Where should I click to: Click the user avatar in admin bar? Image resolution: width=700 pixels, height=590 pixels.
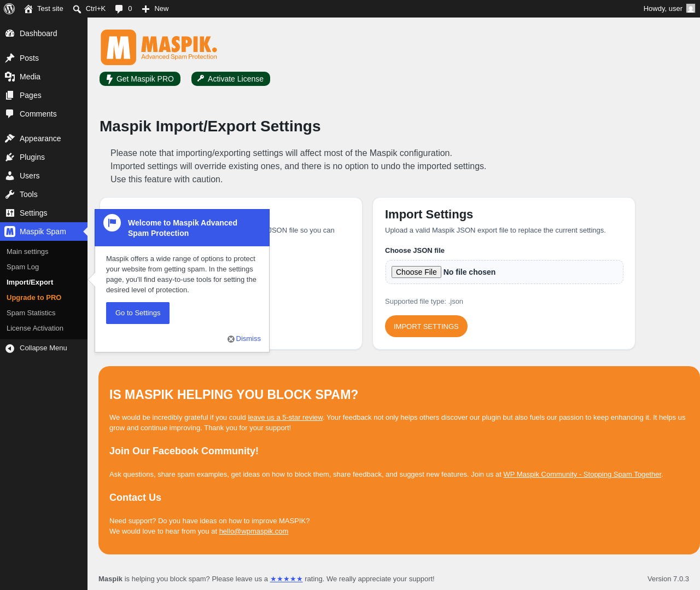click(x=691, y=9)
